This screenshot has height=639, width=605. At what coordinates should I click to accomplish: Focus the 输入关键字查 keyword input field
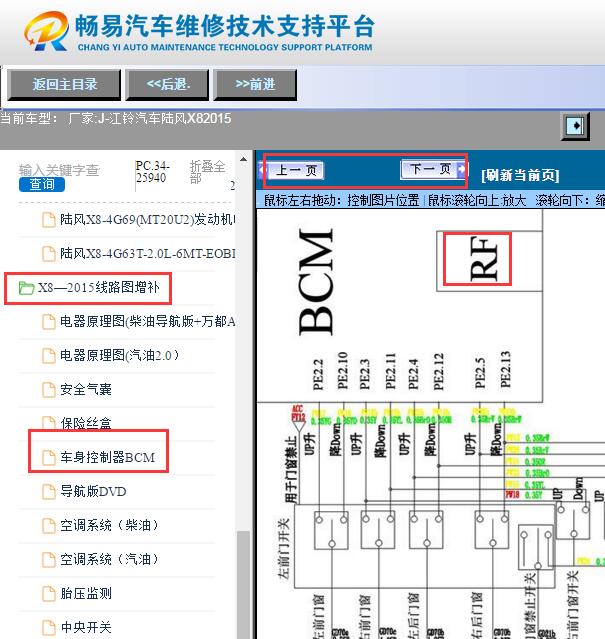(x=59, y=170)
